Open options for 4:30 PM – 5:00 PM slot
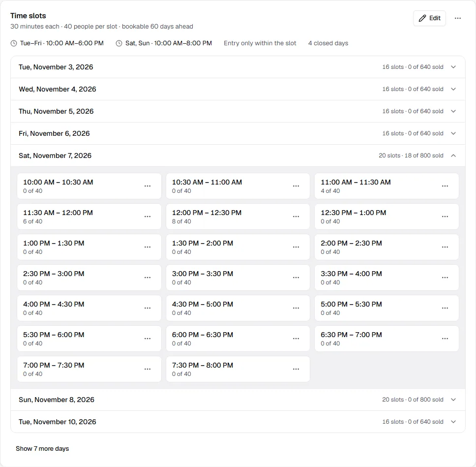Image resolution: width=476 pixels, height=467 pixels. (296, 308)
